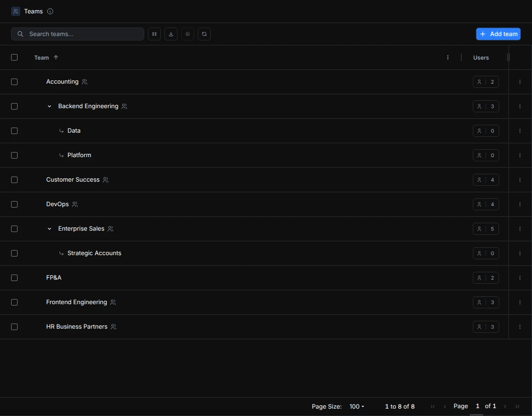Open row actions menu for Strategic Accounts
The height and width of the screenshot is (416, 532).
coord(520,253)
